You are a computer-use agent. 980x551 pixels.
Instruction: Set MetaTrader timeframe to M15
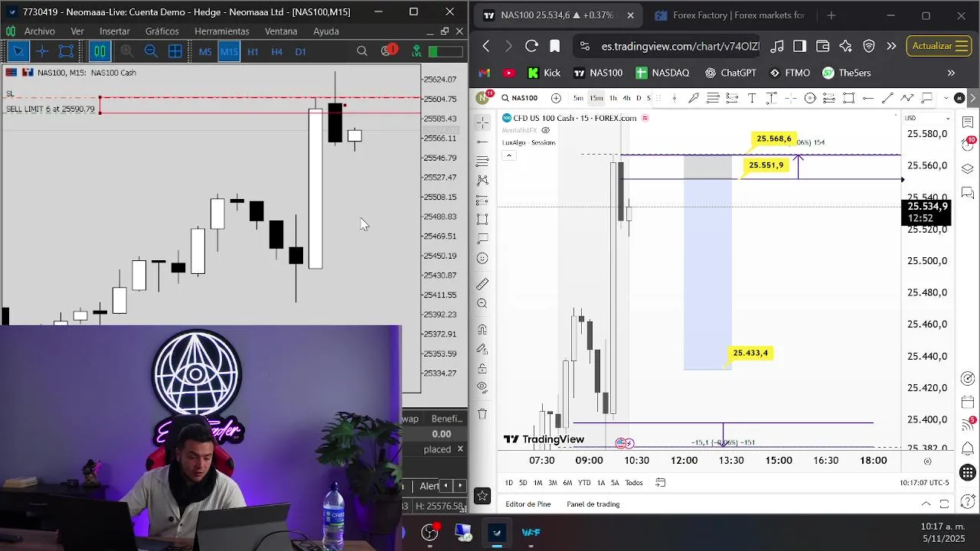point(229,51)
